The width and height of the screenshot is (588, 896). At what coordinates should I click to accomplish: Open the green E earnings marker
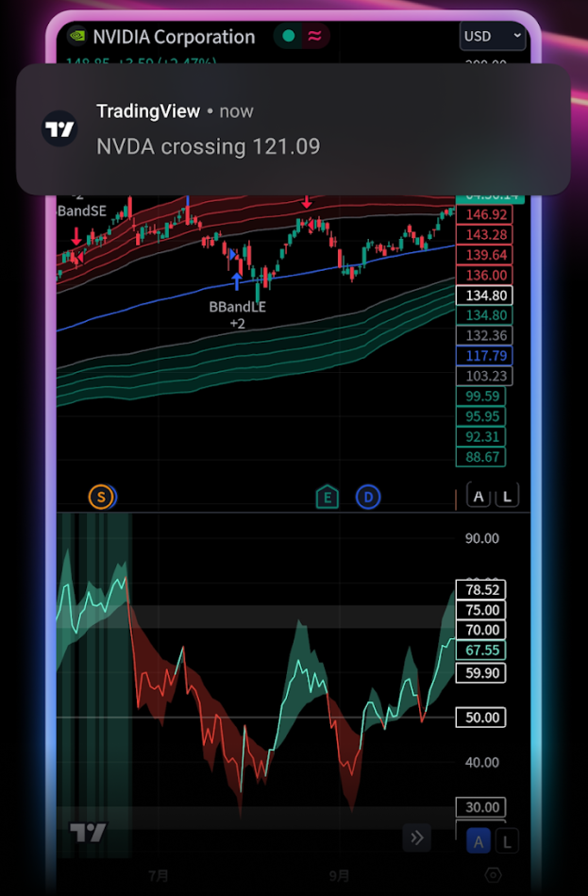327,497
